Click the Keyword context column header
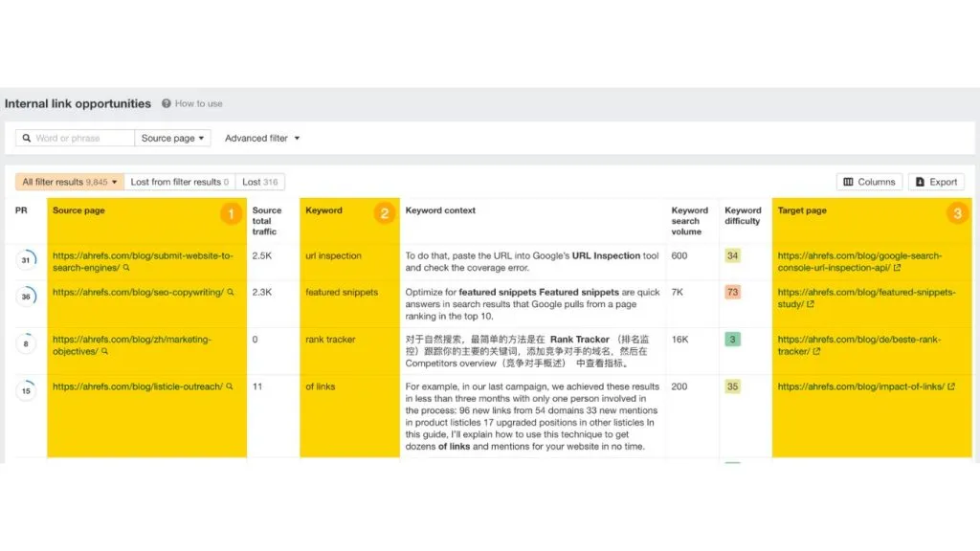This screenshot has width=980, height=551. pyautogui.click(x=440, y=210)
